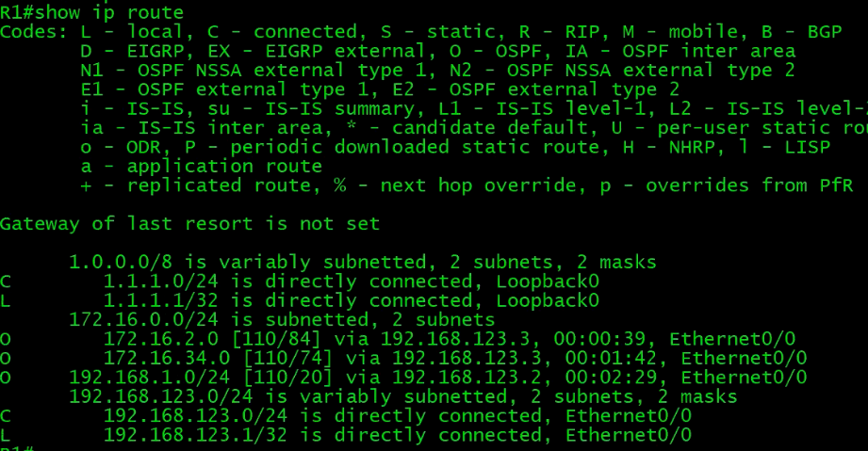
Task: Click the "a - application route" code legend
Action: coord(202,166)
